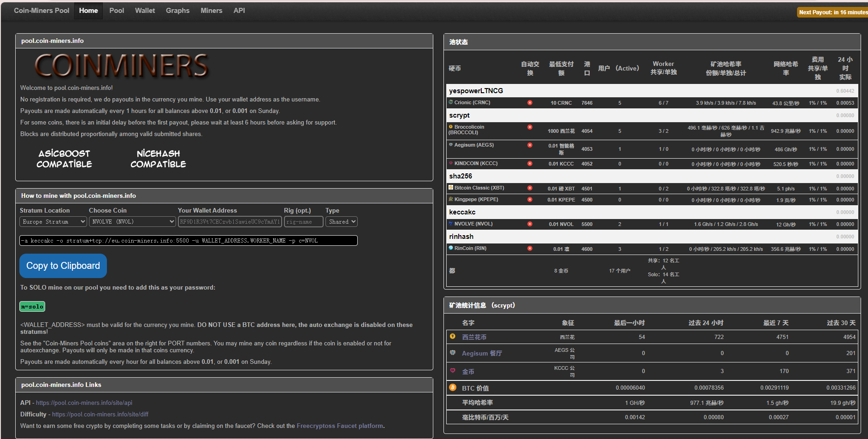
Task: Click the Crionic (CRNC) coin icon
Action: pyautogui.click(x=451, y=102)
